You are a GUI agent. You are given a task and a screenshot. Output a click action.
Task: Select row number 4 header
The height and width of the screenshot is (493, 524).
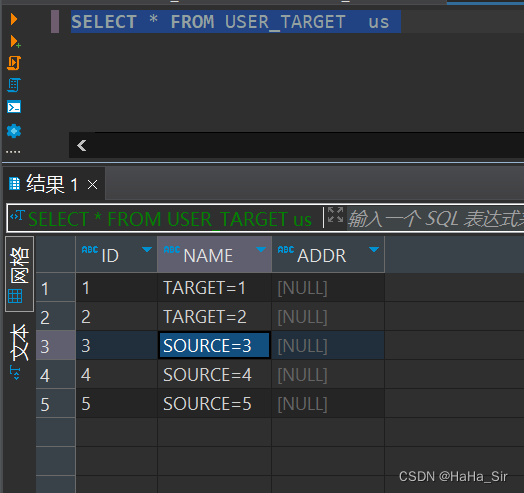(x=55, y=375)
